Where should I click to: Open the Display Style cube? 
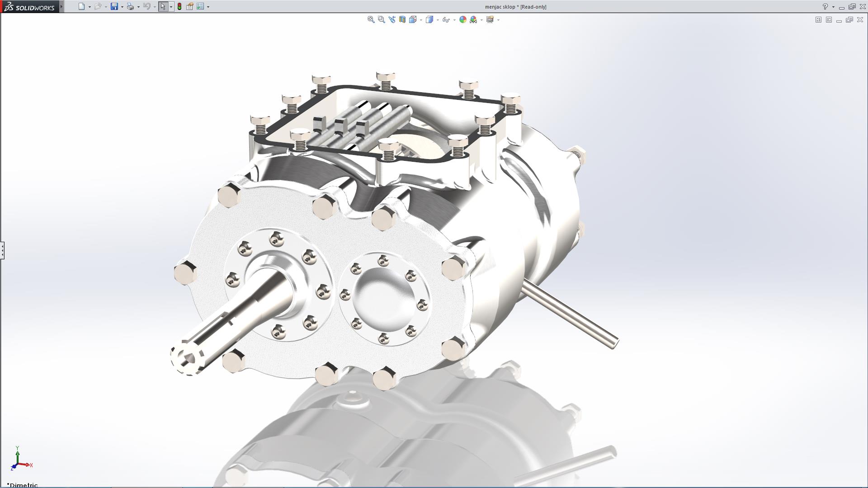coord(429,19)
